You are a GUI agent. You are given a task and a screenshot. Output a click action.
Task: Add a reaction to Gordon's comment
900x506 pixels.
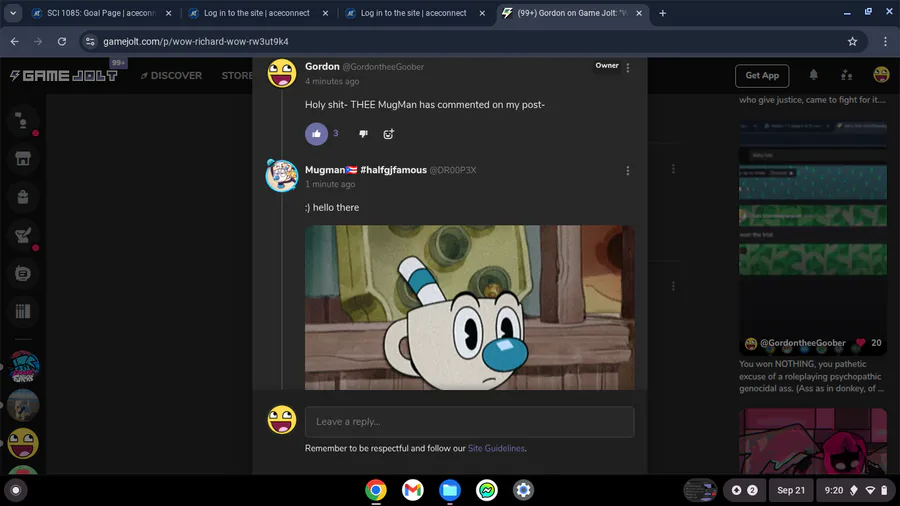pyautogui.click(x=389, y=134)
